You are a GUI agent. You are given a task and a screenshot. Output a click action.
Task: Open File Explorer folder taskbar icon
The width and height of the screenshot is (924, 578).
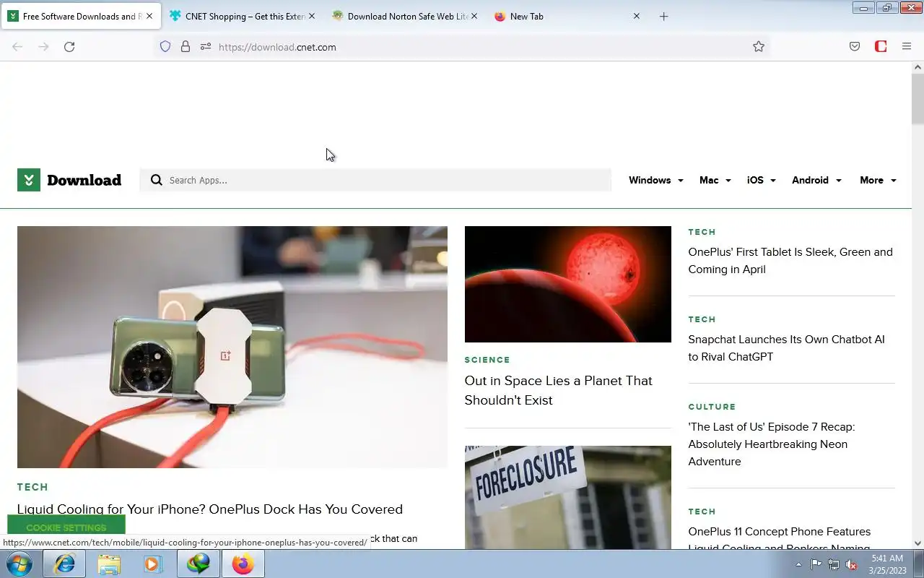109,564
